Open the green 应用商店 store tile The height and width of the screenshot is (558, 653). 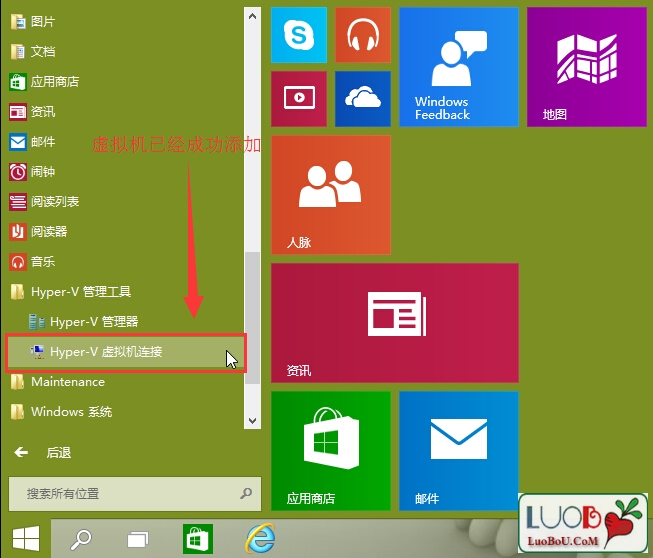[x=331, y=451]
